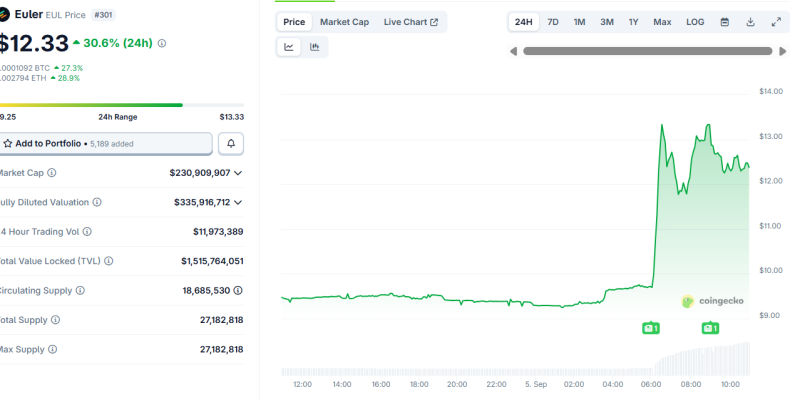Select the Price tab

pos(294,22)
